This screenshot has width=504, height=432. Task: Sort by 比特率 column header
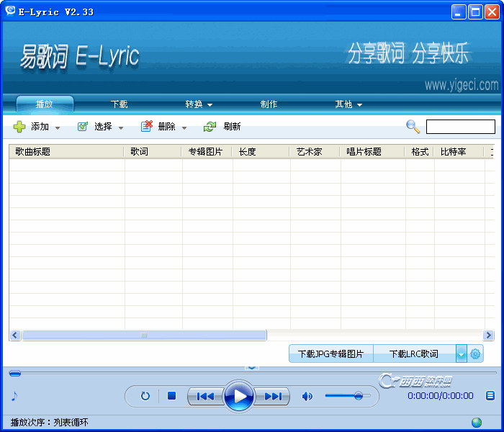(459, 151)
